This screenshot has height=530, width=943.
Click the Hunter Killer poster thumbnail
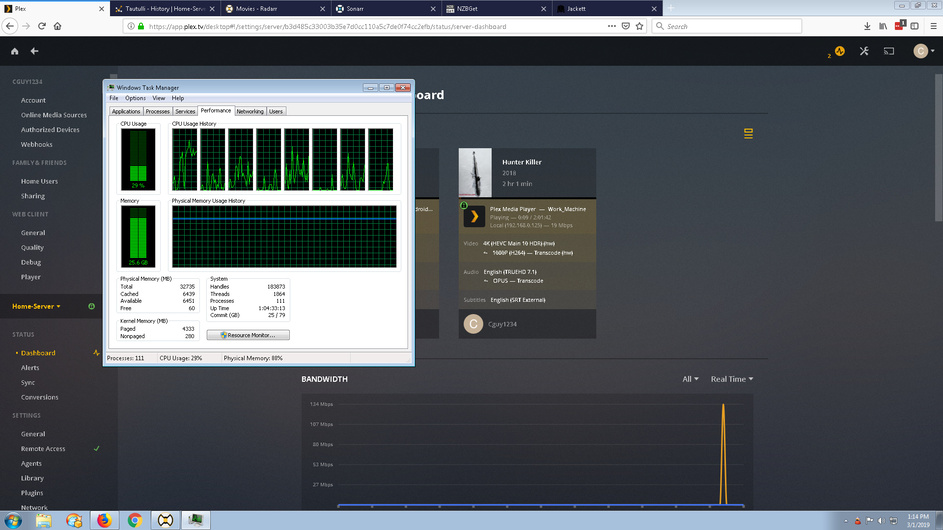tap(475, 173)
